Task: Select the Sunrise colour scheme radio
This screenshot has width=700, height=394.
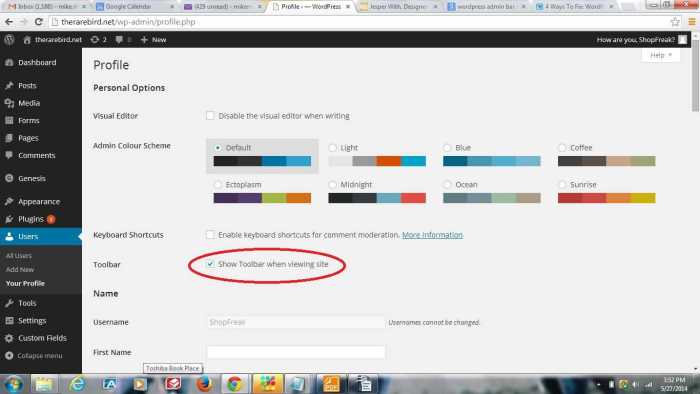Action: point(562,184)
